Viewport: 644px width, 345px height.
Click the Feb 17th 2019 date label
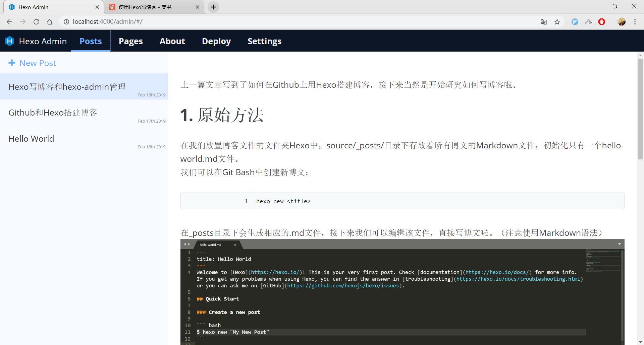click(152, 121)
